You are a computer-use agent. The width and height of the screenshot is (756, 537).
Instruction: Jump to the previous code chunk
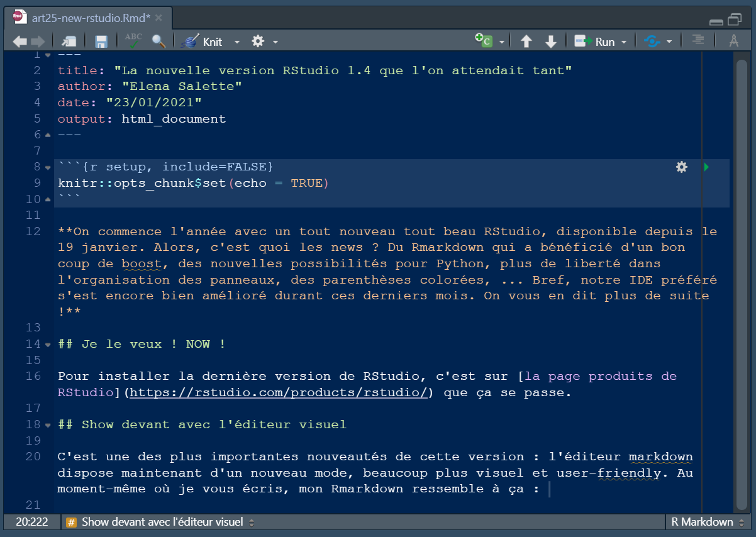click(x=526, y=42)
